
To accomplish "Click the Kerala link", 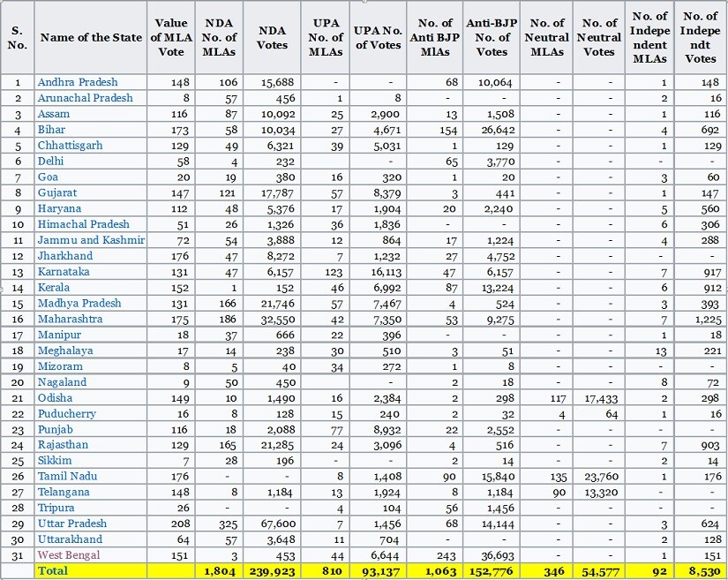I will (54, 288).
